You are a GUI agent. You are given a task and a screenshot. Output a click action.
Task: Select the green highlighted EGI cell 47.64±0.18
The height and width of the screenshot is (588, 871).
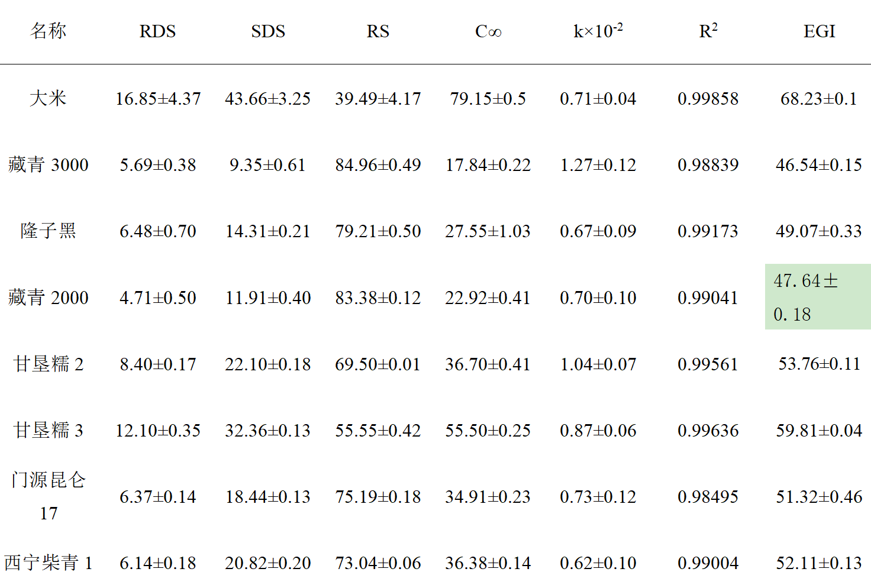tap(818, 296)
